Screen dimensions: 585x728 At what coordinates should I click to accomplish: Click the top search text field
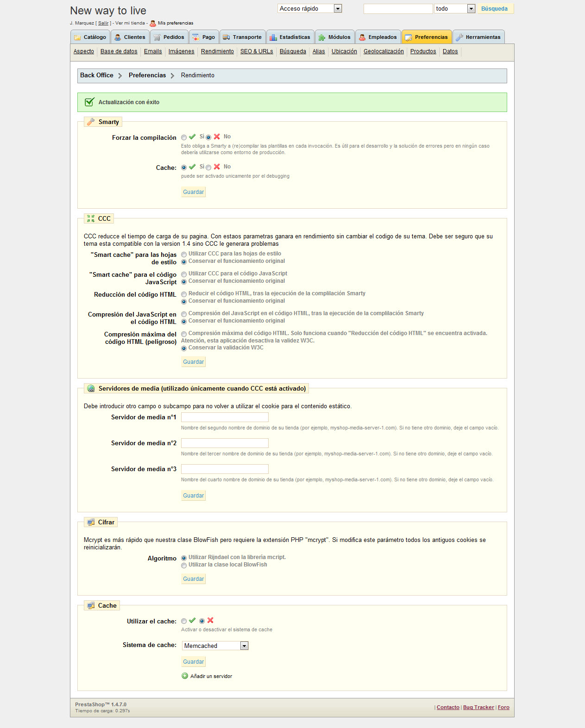coord(398,8)
